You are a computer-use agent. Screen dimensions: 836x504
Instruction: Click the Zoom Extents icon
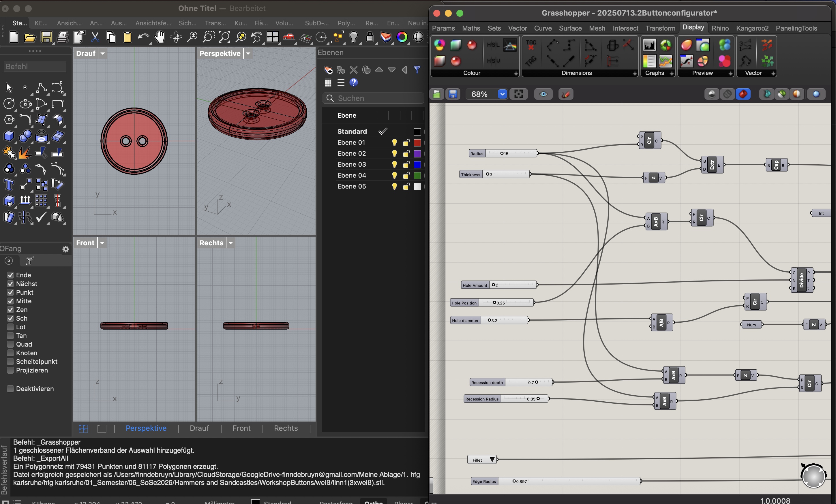coord(224,37)
